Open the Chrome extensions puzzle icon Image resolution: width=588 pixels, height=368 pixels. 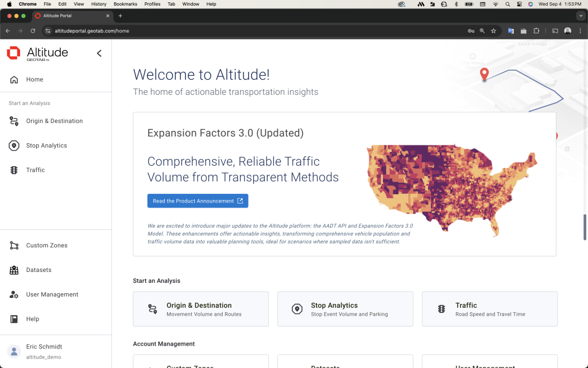coord(536,32)
